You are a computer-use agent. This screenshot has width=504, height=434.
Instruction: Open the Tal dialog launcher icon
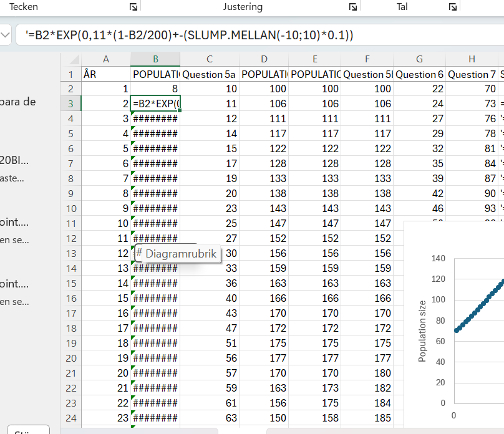[x=453, y=7]
